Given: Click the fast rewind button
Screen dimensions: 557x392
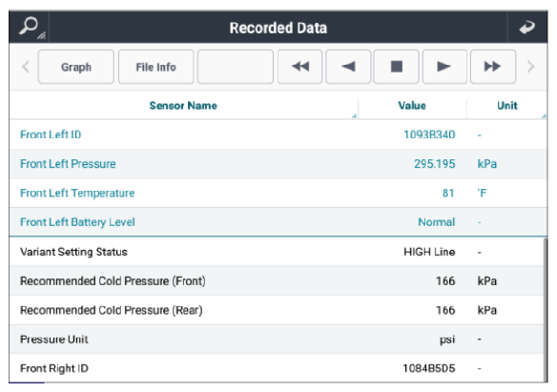Looking at the screenshot, I should pos(299,67).
